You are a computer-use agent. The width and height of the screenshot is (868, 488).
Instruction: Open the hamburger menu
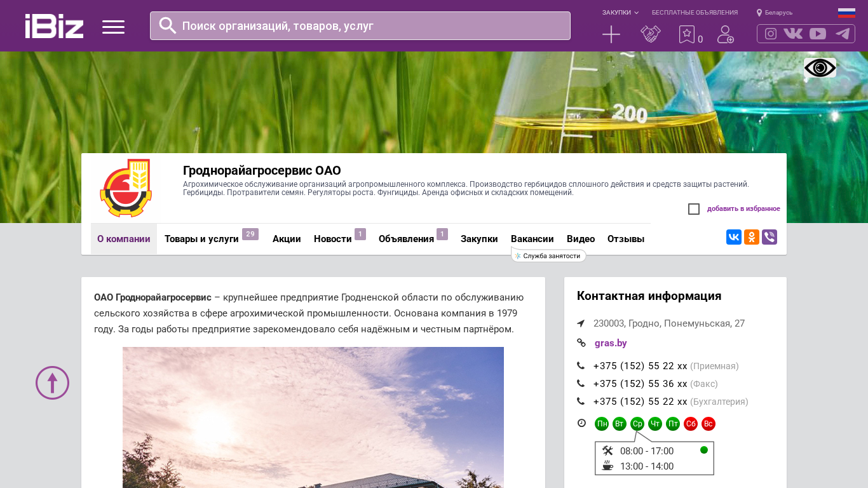tap(113, 27)
